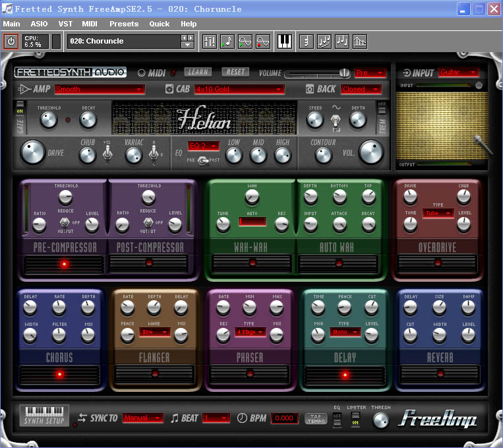Open the MIDI menu
This screenshot has width=503, height=448.
90,24
